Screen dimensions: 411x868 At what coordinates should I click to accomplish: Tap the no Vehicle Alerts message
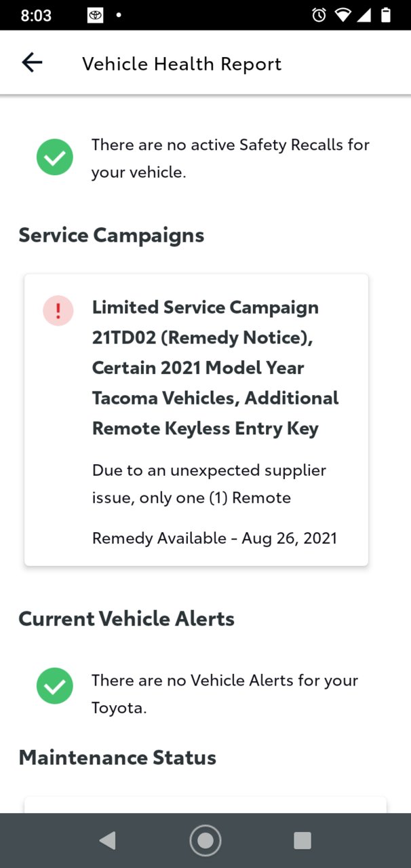point(224,694)
